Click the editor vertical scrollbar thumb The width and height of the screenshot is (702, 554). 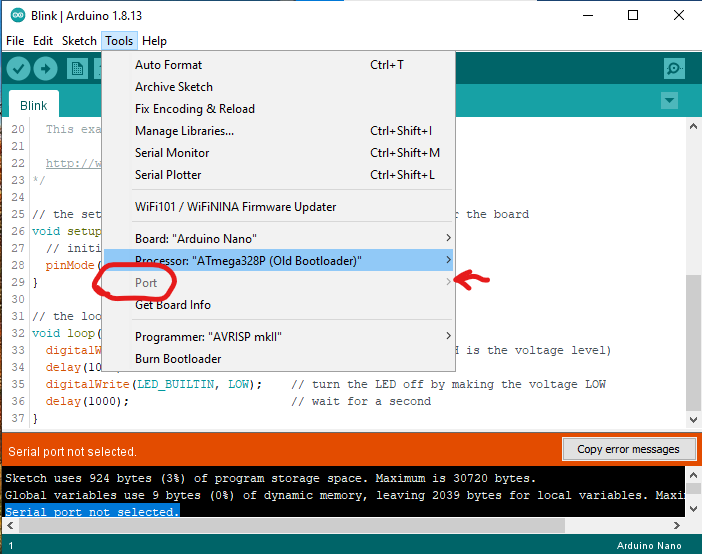pos(693,343)
